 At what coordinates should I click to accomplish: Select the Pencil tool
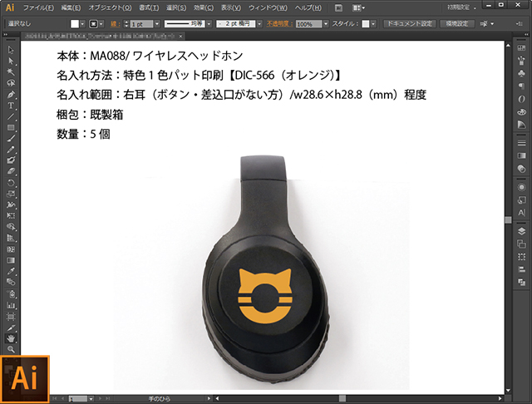11,150
